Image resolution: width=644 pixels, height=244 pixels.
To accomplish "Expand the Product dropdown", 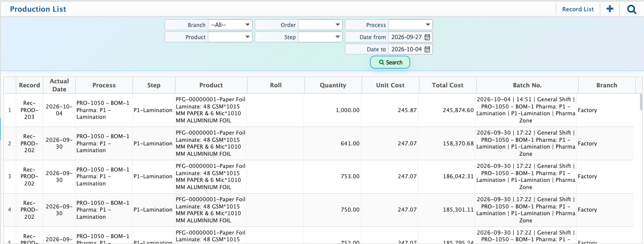I will click(230, 37).
